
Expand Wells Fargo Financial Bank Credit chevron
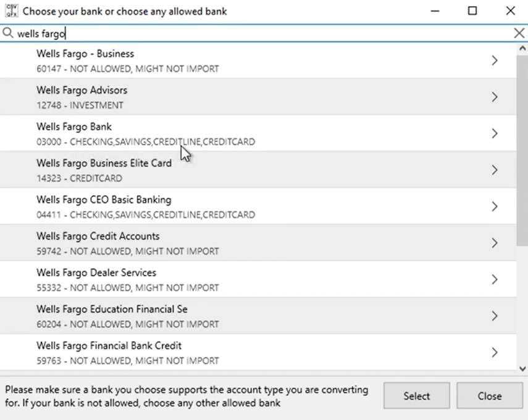click(494, 352)
